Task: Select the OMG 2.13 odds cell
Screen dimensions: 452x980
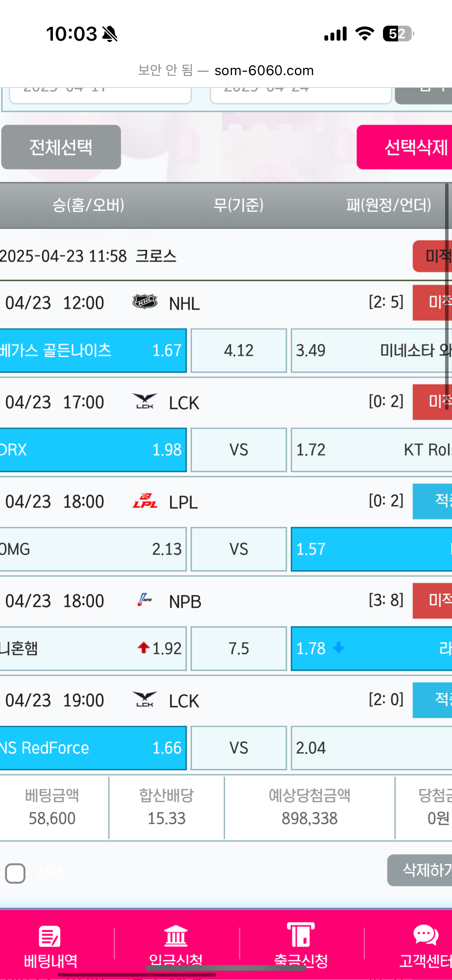Action: pyautogui.click(x=92, y=549)
